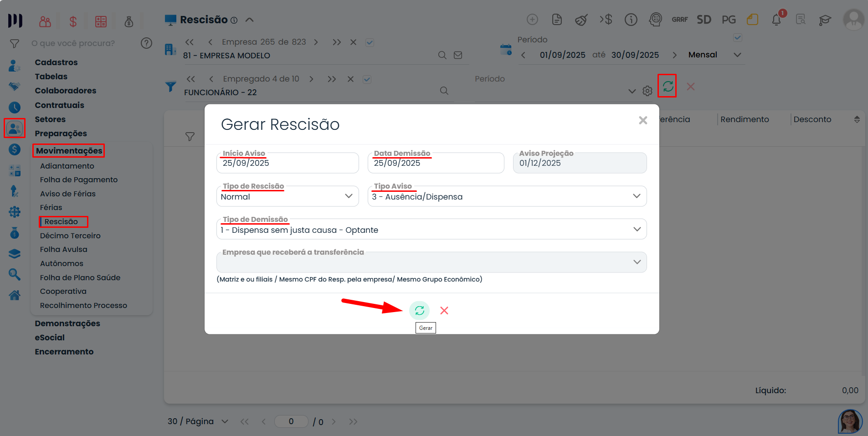Open the user profile avatar
The image size is (868, 436).
coord(853,20)
